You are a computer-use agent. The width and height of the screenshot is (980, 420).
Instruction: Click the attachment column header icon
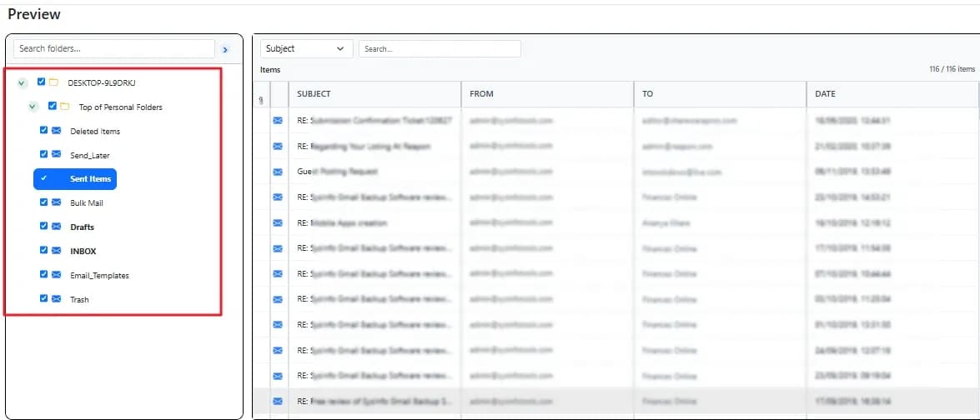coord(261,100)
